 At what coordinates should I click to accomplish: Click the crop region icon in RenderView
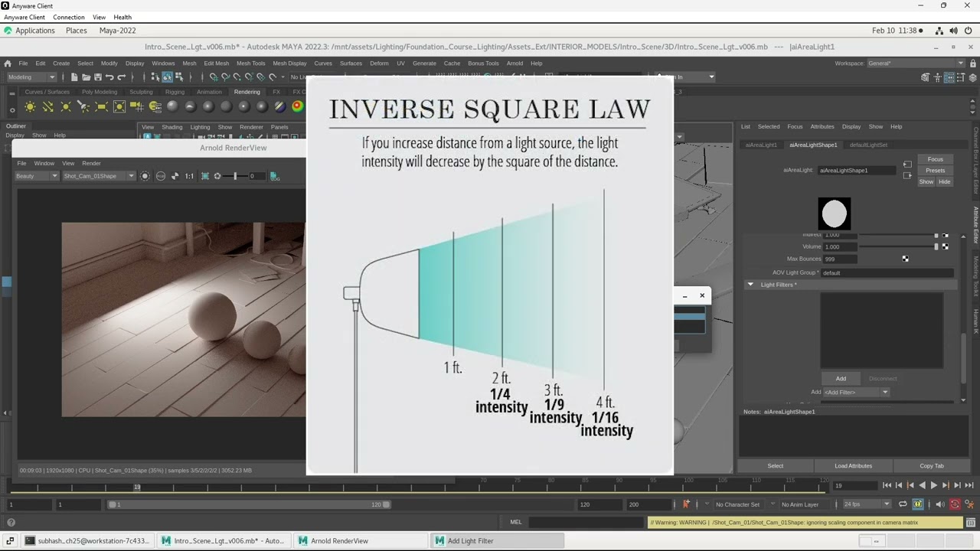coord(204,176)
